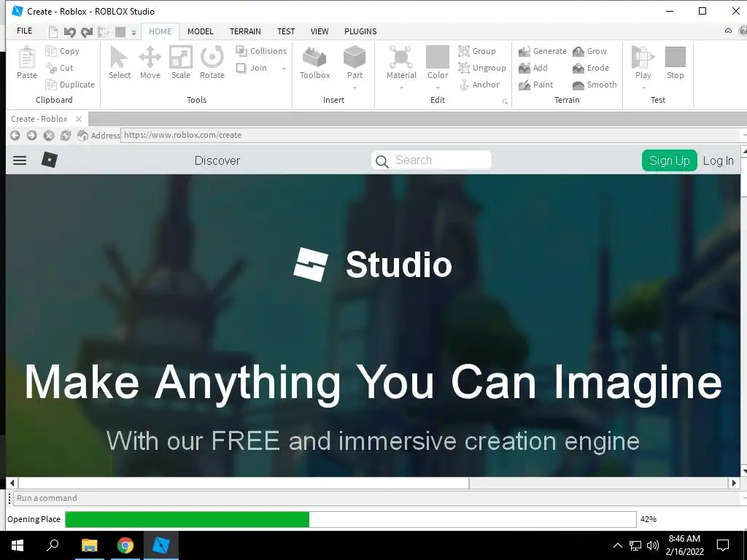Viewport: 747px width, 560px height.
Task: Expand the Play dropdown arrow
Action: [x=643, y=87]
